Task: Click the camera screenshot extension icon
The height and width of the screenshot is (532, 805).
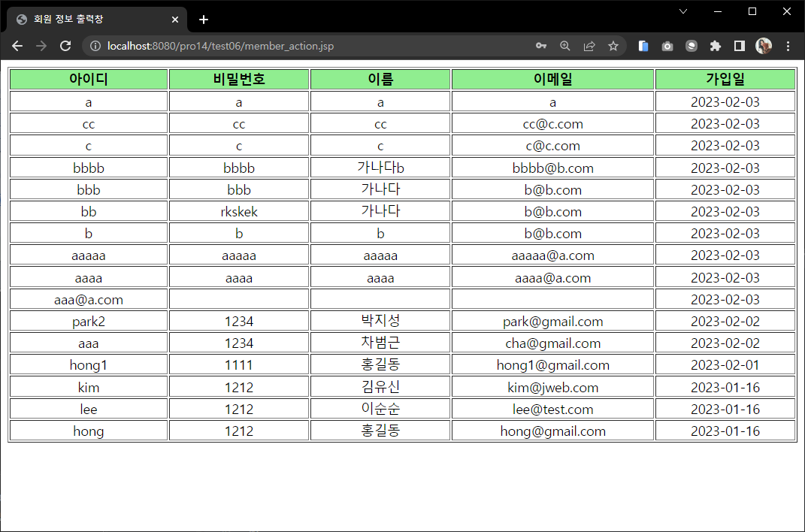Action: pyautogui.click(x=667, y=46)
